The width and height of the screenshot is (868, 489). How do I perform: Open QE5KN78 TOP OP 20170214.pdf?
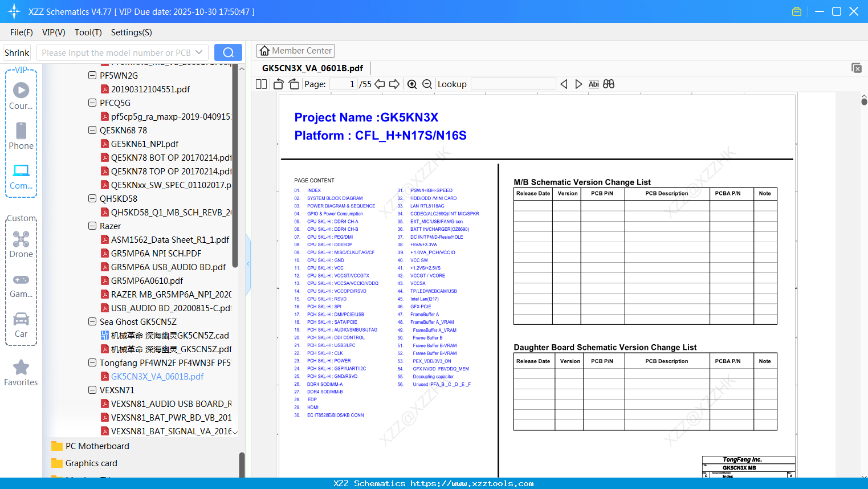(172, 171)
